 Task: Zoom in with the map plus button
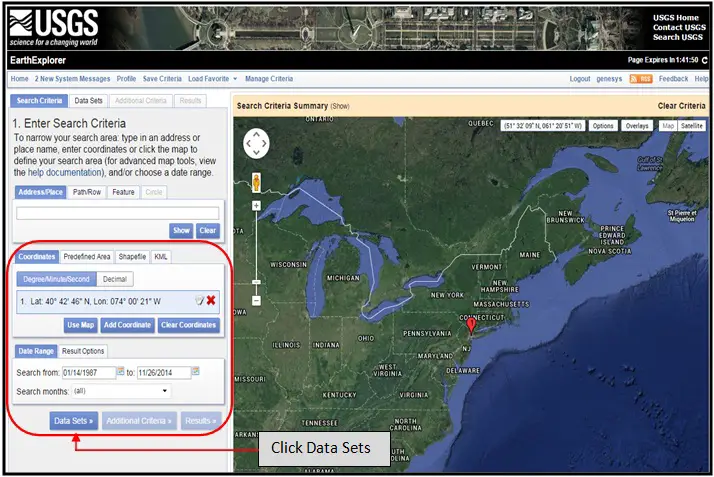tap(256, 206)
